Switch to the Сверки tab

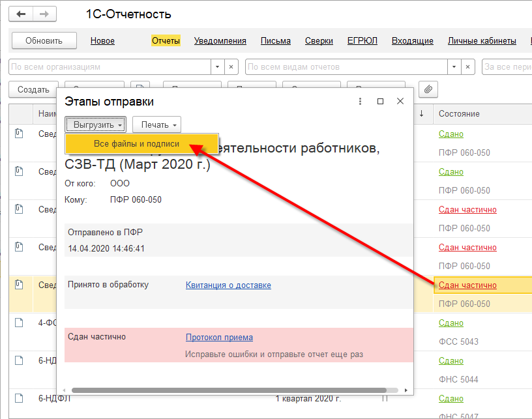319,40
